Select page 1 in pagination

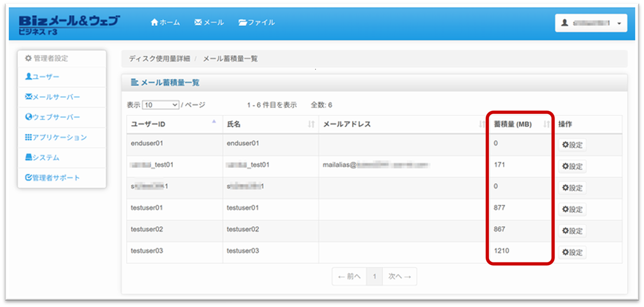[x=374, y=277]
